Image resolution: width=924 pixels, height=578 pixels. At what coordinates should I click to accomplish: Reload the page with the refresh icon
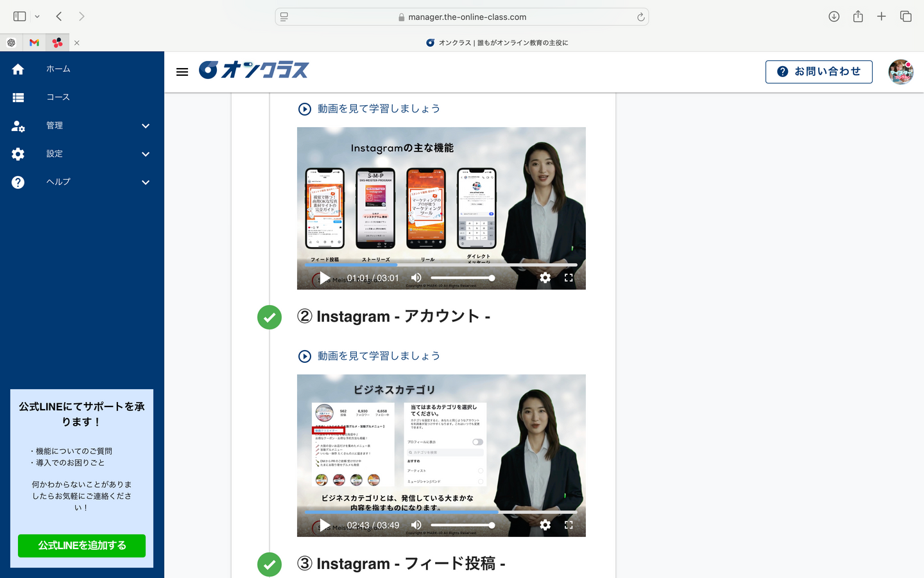[x=640, y=17]
